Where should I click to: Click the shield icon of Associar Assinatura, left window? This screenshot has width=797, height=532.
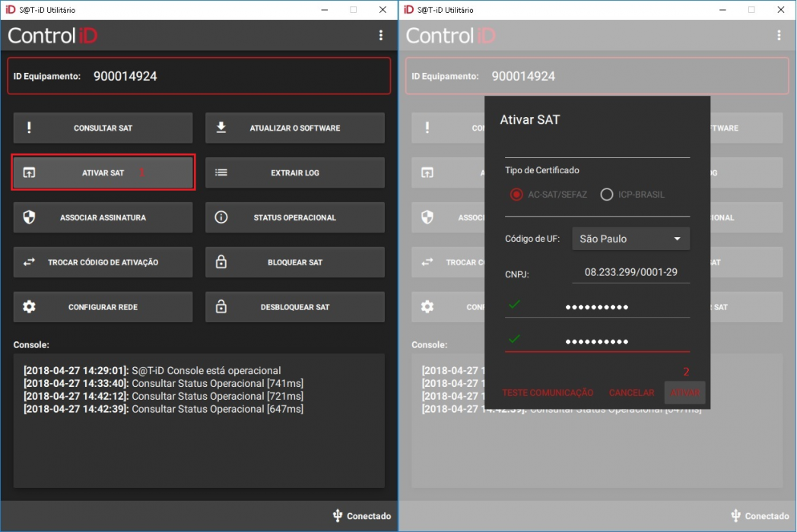coord(29,217)
